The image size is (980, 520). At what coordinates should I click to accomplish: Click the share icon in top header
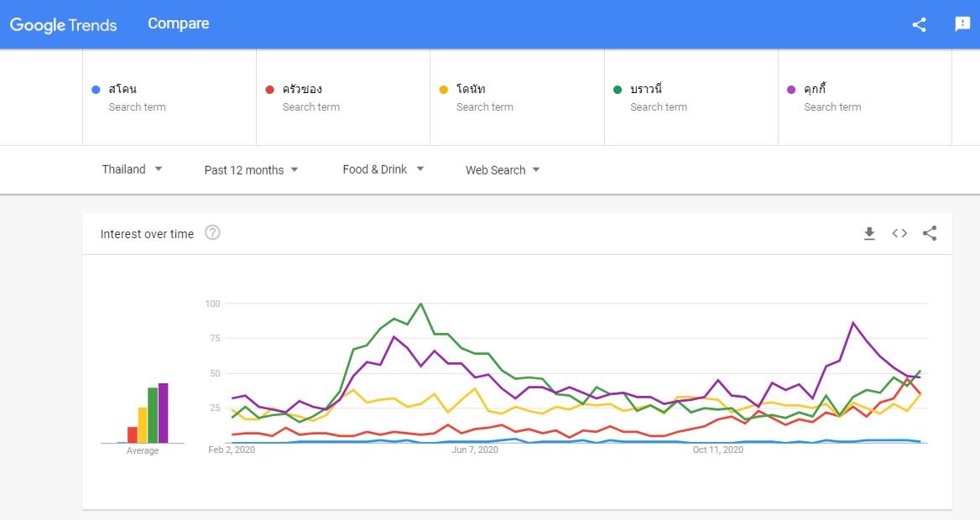919,24
